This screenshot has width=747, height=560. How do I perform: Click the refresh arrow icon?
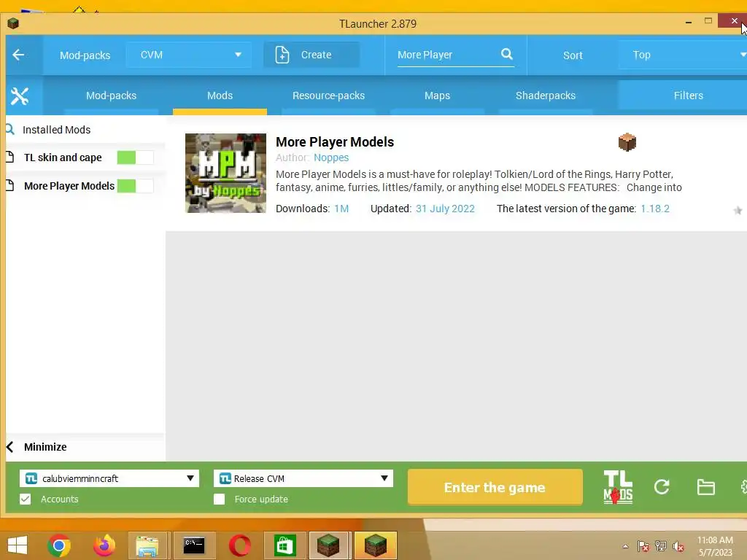point(662,486)
